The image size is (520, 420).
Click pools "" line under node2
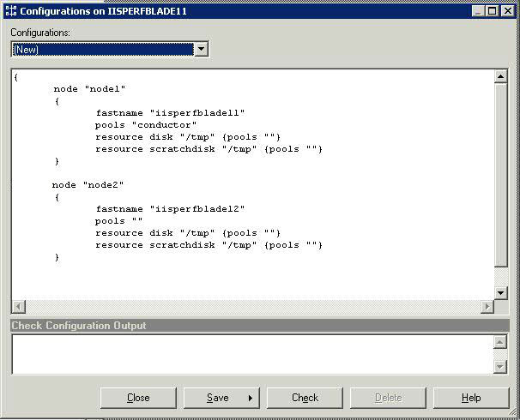[118, 221]
